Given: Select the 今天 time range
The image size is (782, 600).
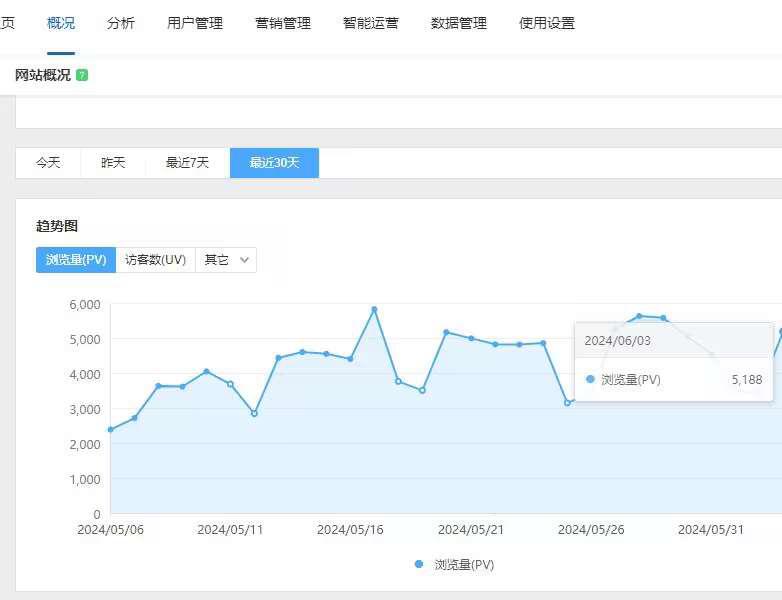Looking at the screenshot, I should (x=48, y=163).
